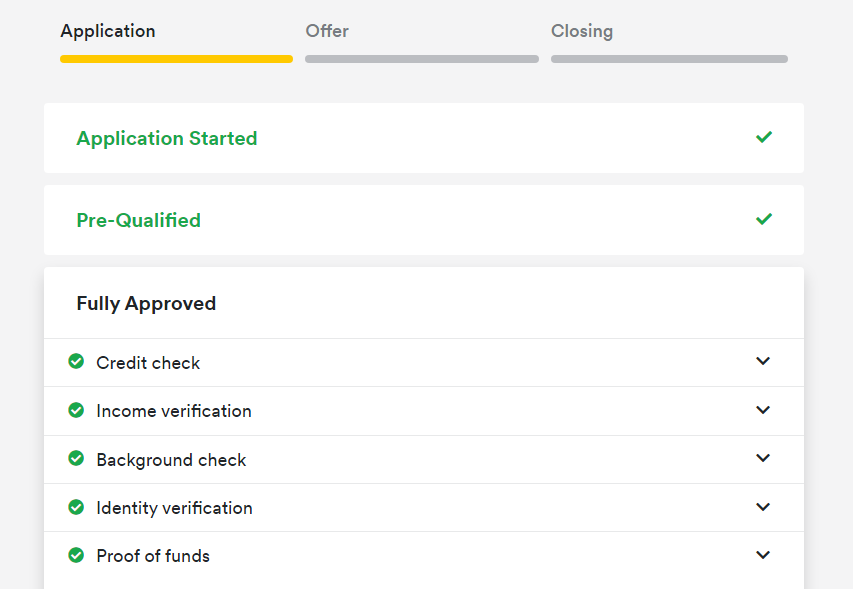Click the gray Offer progress bar
853x589 pixels.
pyautogui.click(x=422, y=59)
